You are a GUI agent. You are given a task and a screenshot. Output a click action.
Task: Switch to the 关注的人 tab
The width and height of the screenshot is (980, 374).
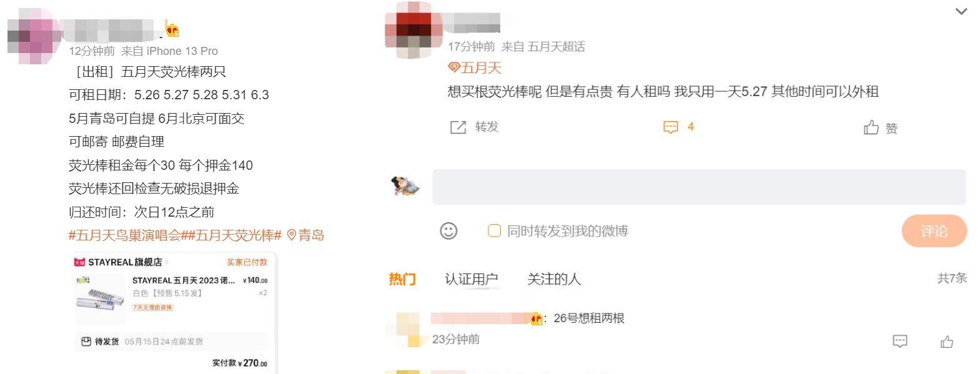click(554, 279)
